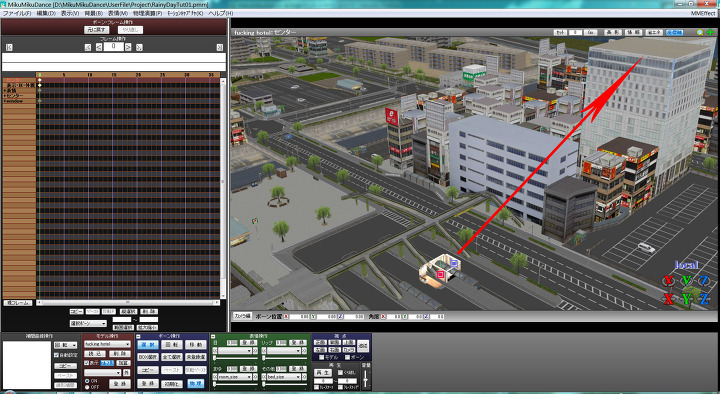This screenshot has width=720, height=394.
Task: Open the 回転 interpolation curve dropdown
Action: 66,345
